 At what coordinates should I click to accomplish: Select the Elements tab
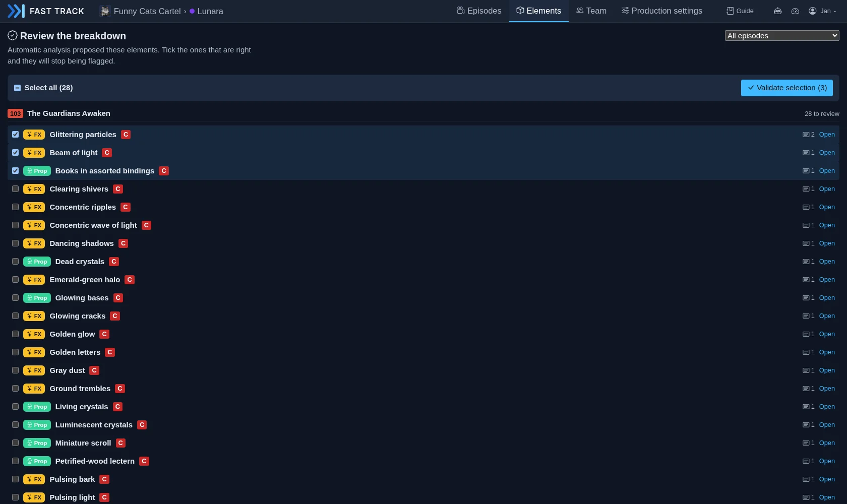coord(538,11)
